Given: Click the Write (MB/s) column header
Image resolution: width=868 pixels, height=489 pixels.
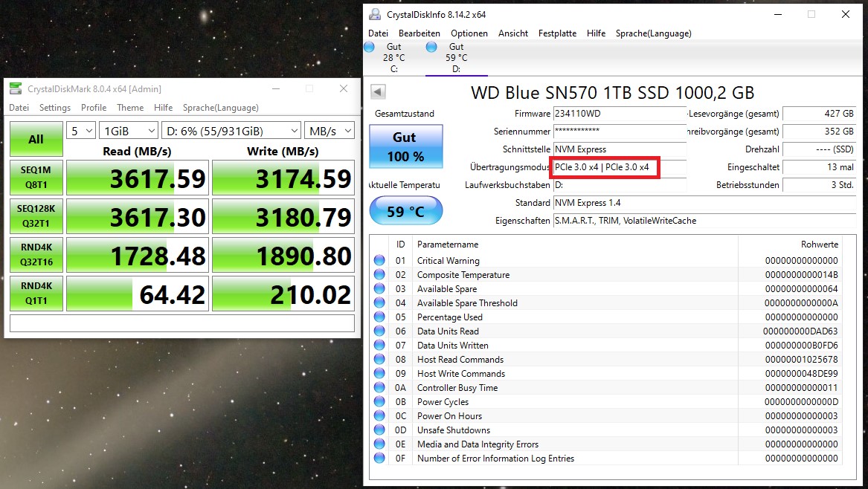Looking at the screenshot, I should point(283,151).
